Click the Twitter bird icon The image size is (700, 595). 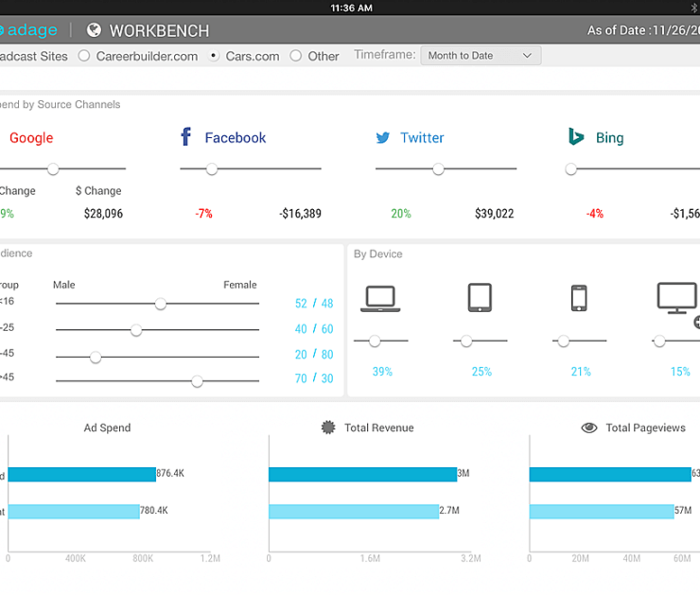[x=382, y=137]
